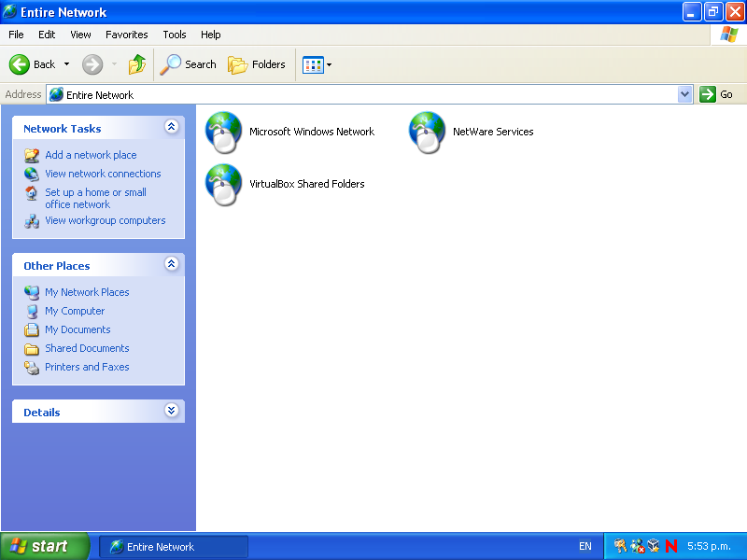
Task: Click the Folders button label
Action: point(269,64)
